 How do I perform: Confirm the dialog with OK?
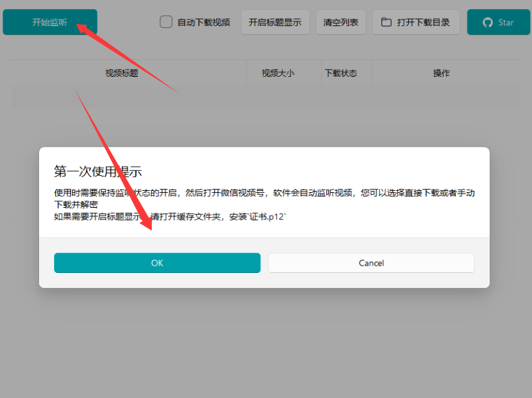tap(157, 263)
